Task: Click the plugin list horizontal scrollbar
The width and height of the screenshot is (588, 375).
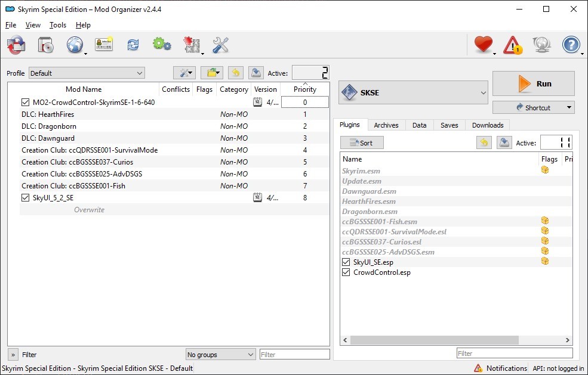Action: (434, 340)
